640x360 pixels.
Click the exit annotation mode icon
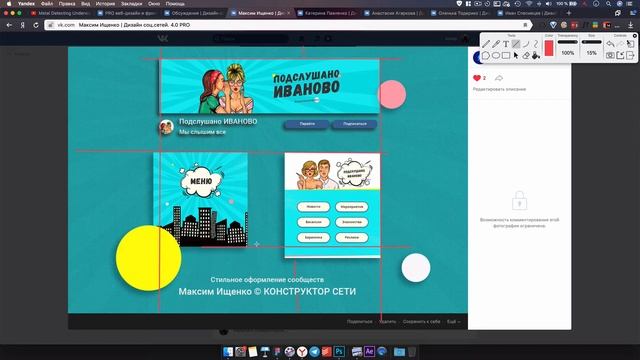click(x=631, y=55)
